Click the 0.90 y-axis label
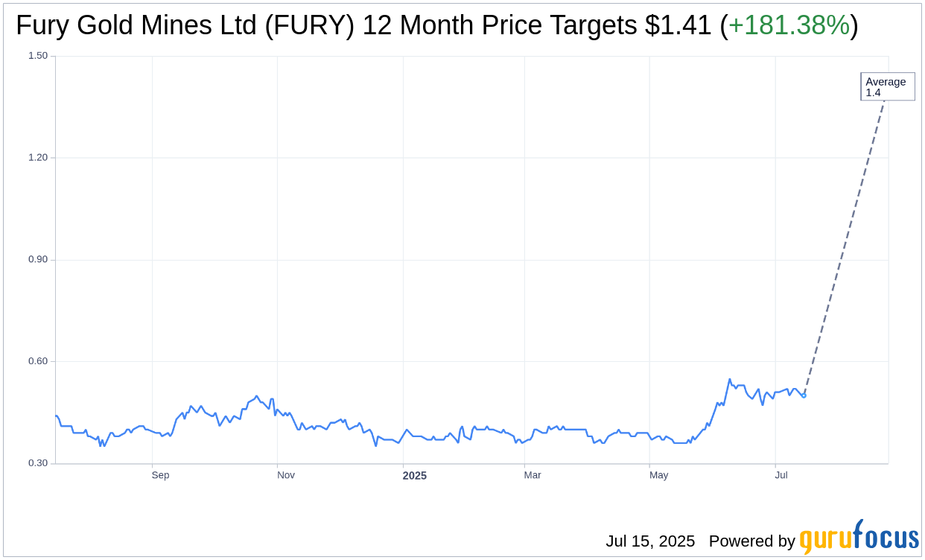The height and width of the screenshot is (560, 925). point(38,260)
